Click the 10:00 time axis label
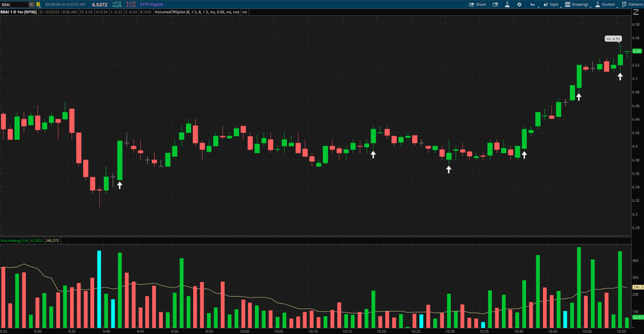 [244, 331]
